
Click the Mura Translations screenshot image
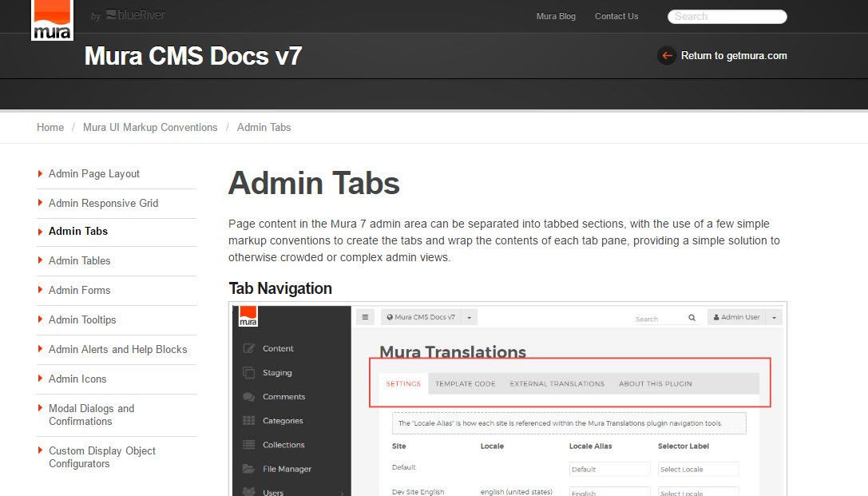click(508, 399)
